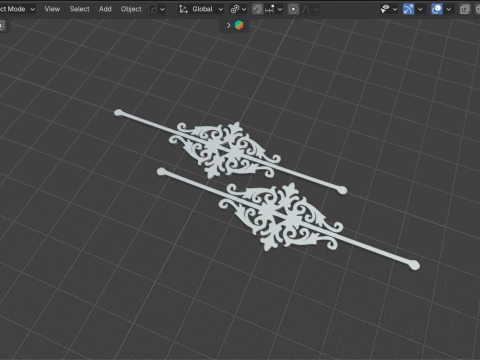Click the pivot point icon
The height and width of the screenshot is (360, 480).
point(235,9)
